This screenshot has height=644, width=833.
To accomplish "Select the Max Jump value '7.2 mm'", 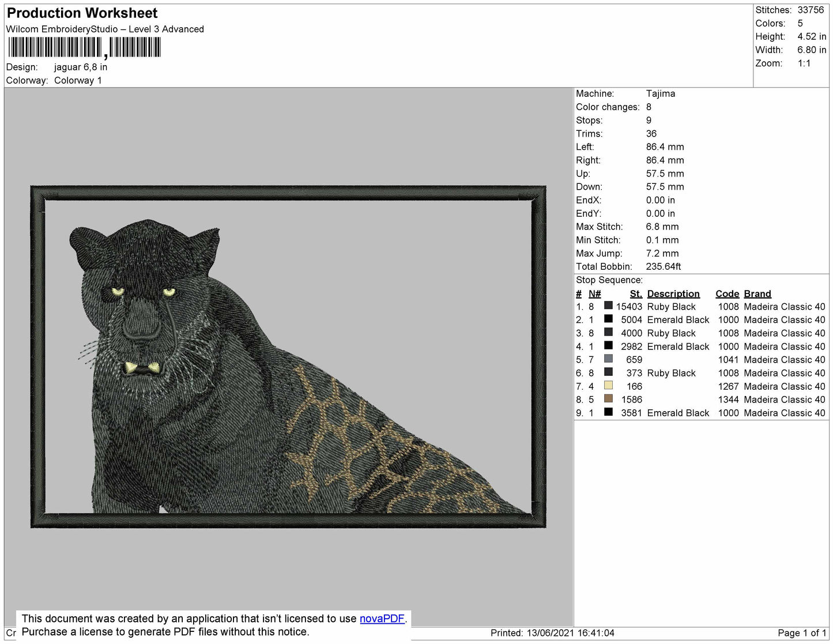I will [x=662, y=253].
